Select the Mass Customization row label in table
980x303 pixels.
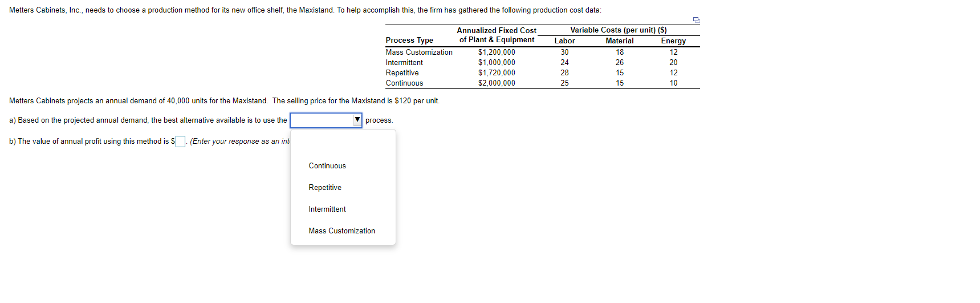click(419, 52)
